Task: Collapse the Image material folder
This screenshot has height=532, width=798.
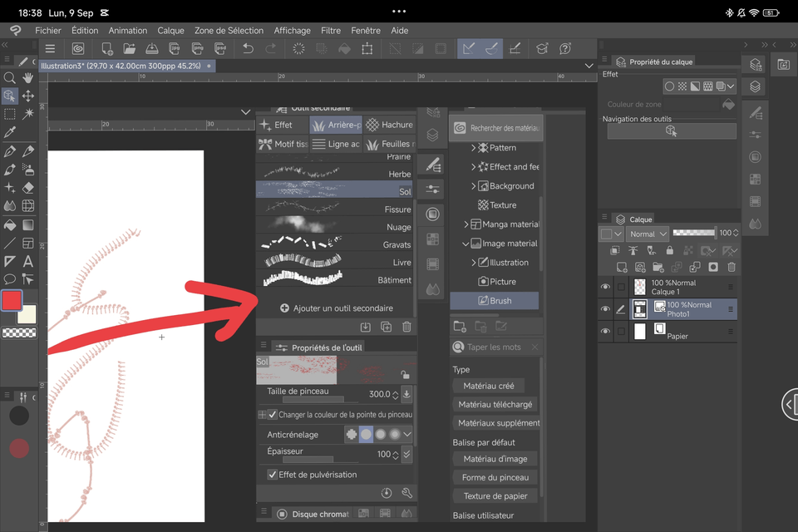Action: (465, 244)
